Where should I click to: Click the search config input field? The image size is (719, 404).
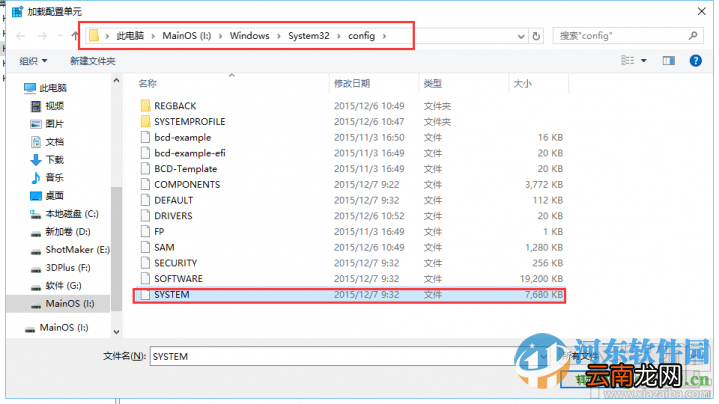pyautogui.click(x=621, y=36)
